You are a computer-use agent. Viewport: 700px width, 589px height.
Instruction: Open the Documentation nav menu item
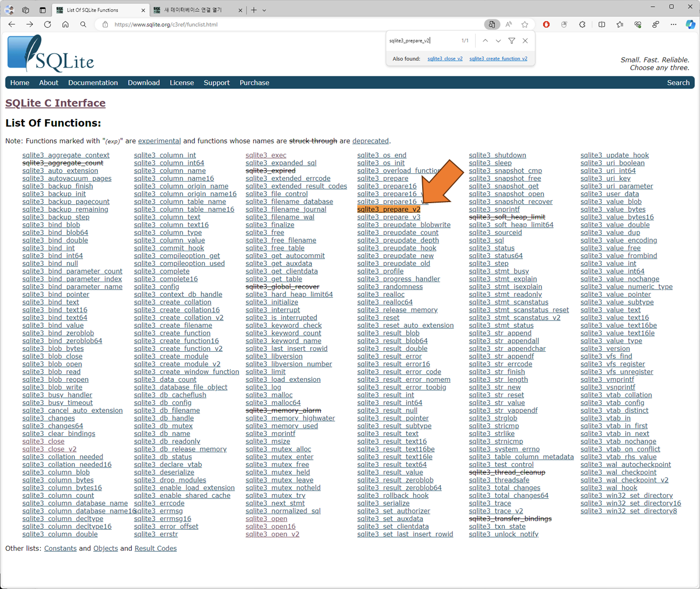click(93, 83)
